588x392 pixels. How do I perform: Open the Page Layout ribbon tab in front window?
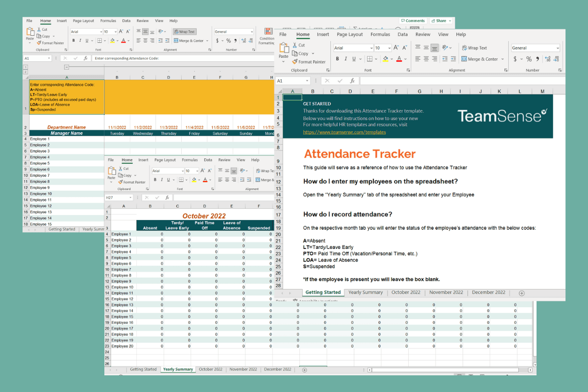coord(350,35)
